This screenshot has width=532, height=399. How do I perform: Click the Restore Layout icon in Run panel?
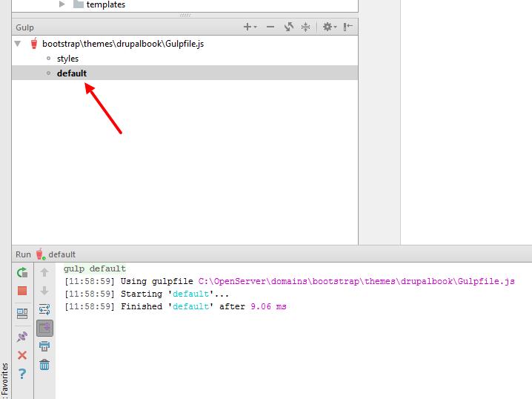22,313
